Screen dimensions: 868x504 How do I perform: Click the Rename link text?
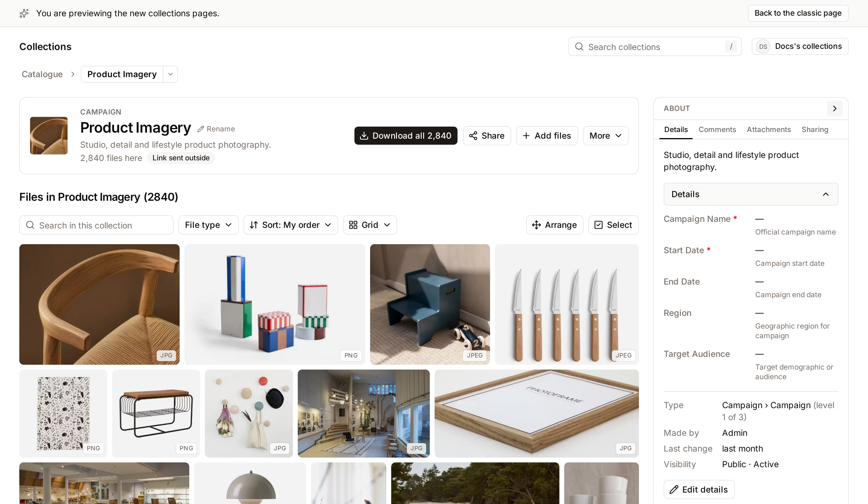(x=220, y=129)
